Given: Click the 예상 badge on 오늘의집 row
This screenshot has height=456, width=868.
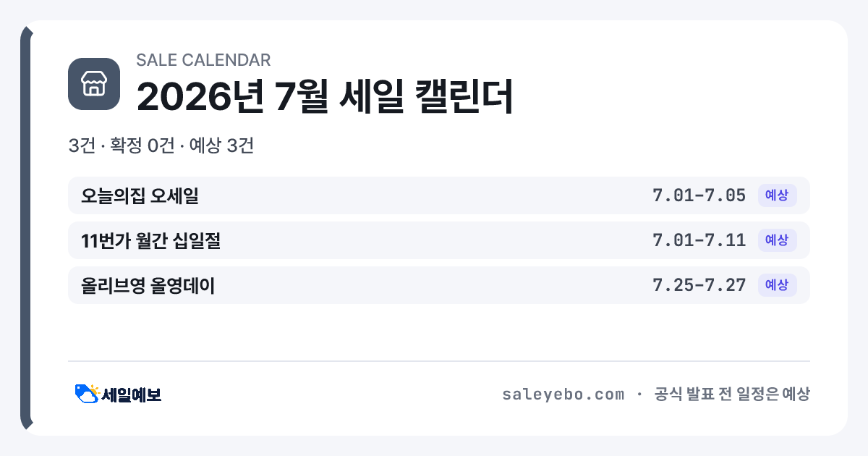Looking at the screenshot, I should pos(777,195).
